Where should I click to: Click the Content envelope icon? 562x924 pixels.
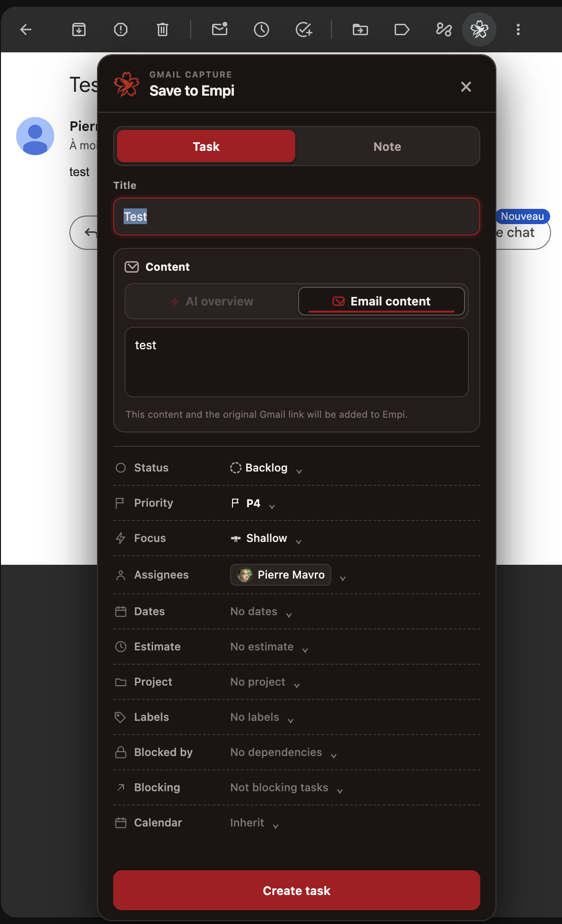(x=132, y=267)
